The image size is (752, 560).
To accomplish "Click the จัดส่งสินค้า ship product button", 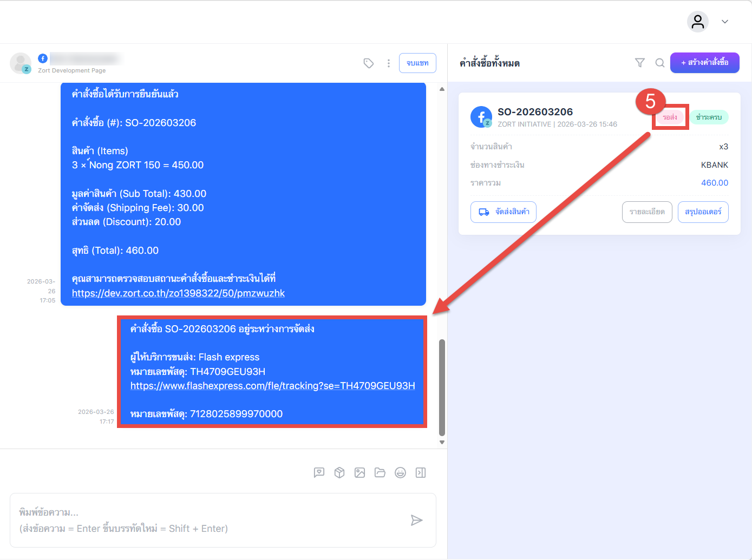I will point(503,212).
